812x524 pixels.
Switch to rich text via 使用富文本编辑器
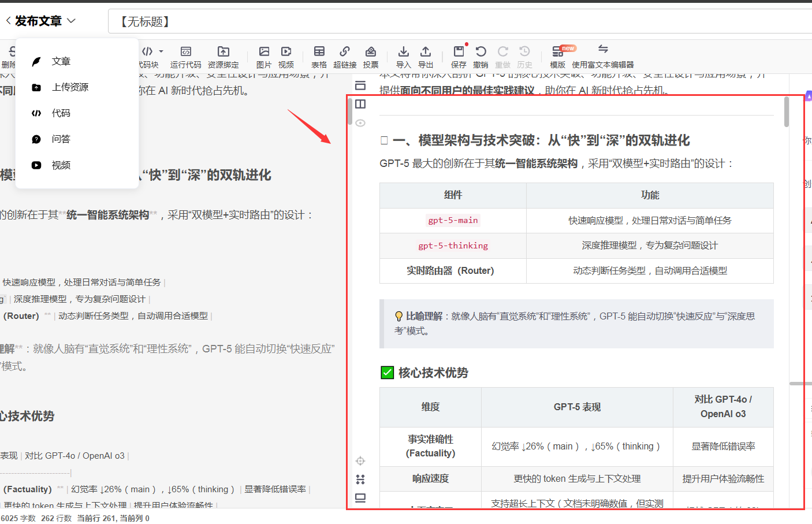tap(603, 57)
